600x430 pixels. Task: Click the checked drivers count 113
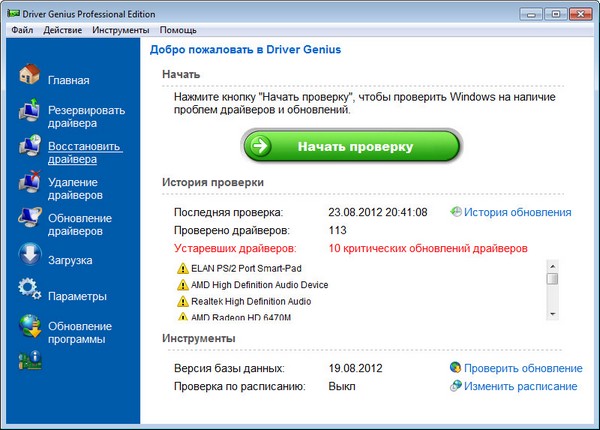pyautogui.click(x=337, y=230)
